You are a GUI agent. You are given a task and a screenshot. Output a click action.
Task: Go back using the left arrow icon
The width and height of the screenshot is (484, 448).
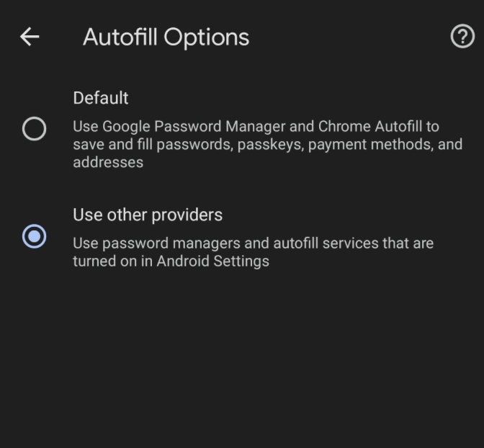click(30, 37)
